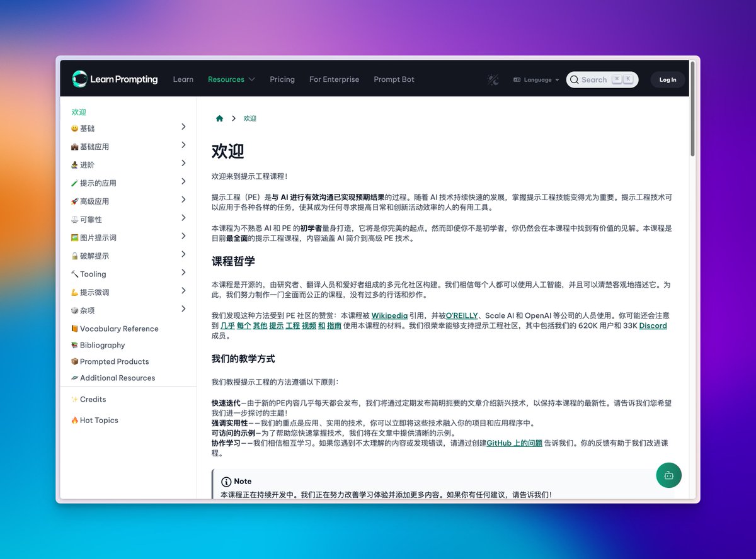Open the 破解提示 sidebar item
Viewport: 756px width, 559px height.
(x=90, y=256)
